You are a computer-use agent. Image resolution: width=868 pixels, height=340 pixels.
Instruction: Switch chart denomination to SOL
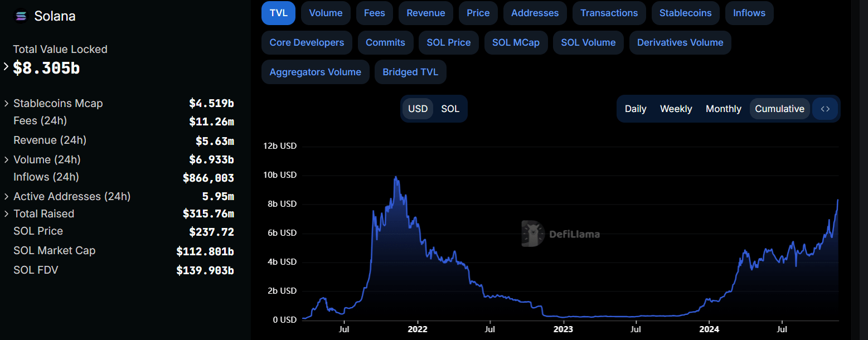[x=450, y=109]
